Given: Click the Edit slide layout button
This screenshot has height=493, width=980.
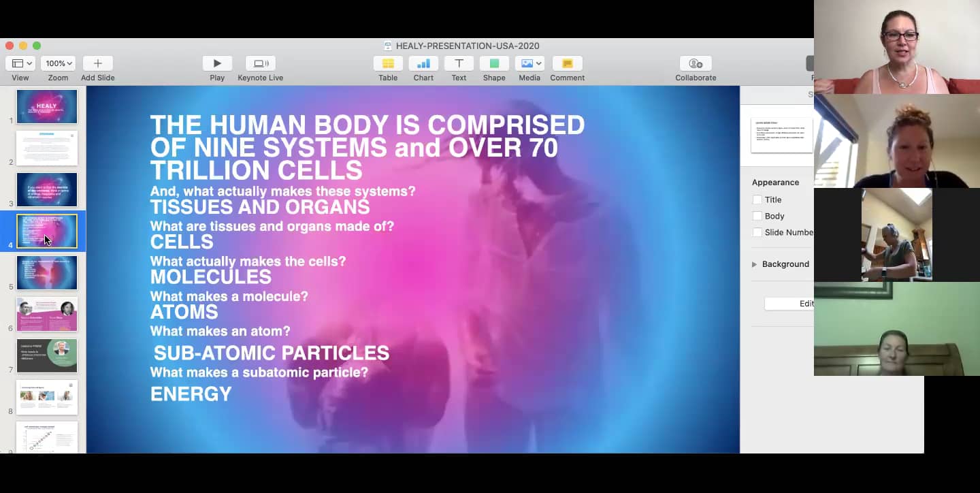Looking at the screenshot, I should click(789, 304).
